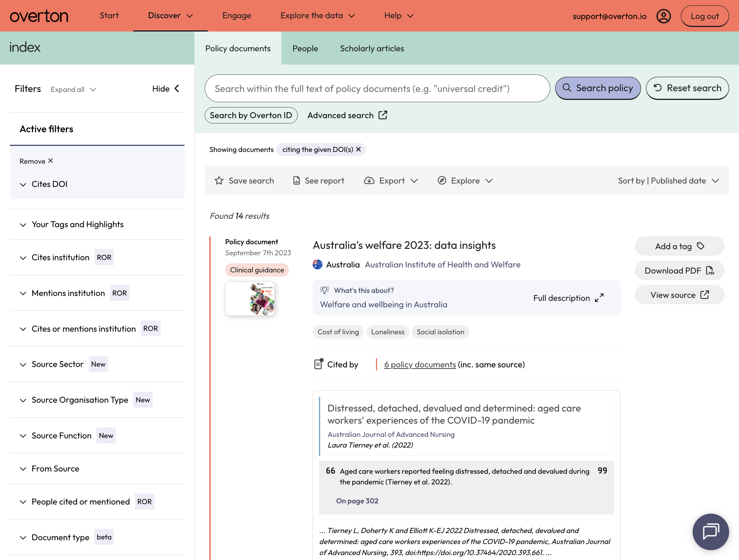Switch to the Scholarly articles tab
The image size is (739, 560).
[x=372, y=48]
